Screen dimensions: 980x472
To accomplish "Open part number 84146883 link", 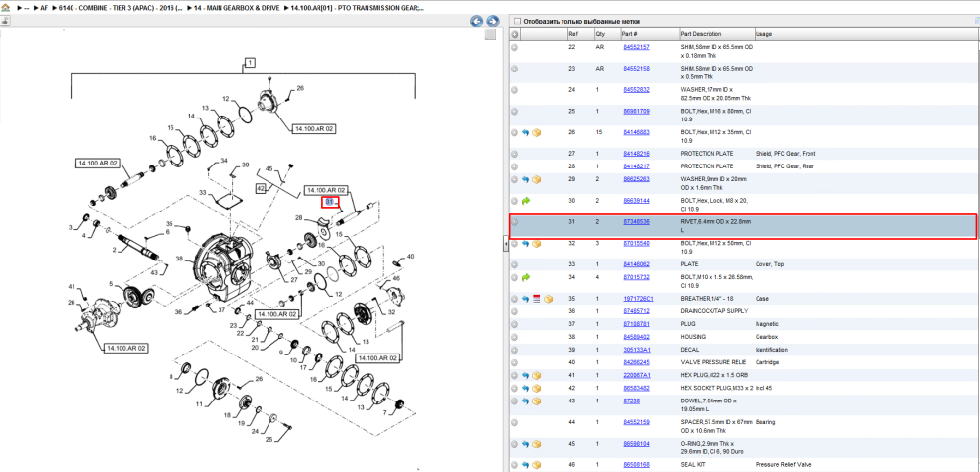I will pos(636,132).
